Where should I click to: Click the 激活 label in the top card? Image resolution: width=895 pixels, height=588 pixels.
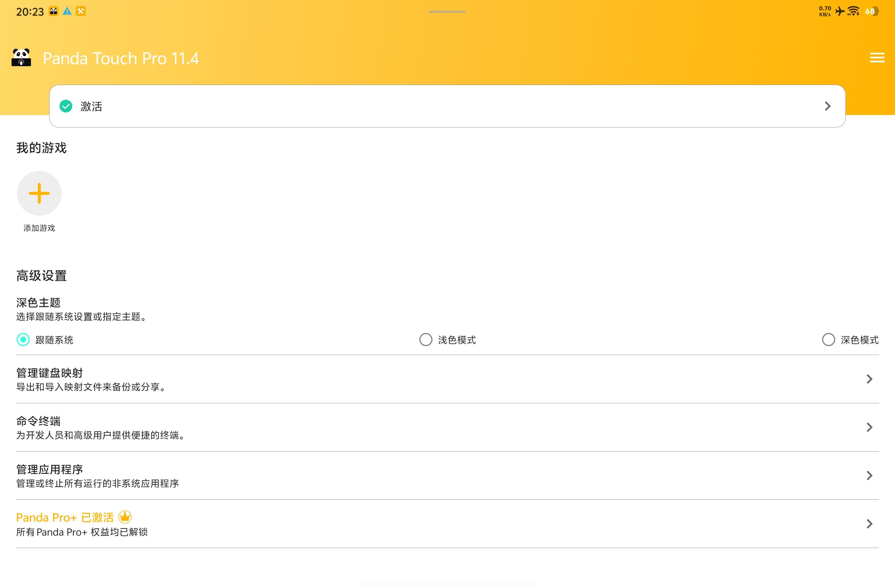pyautogui.click(x=91, y=106)
